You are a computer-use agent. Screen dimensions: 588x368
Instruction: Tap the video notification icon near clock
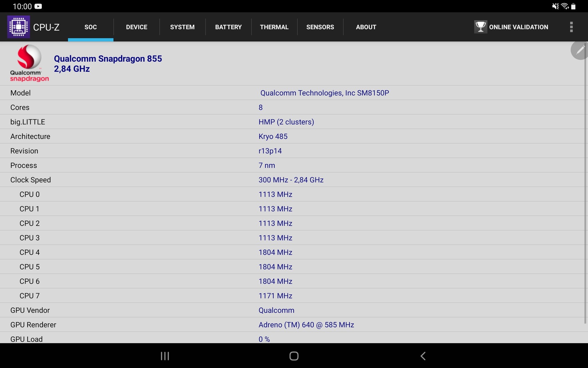pos(38,6)
